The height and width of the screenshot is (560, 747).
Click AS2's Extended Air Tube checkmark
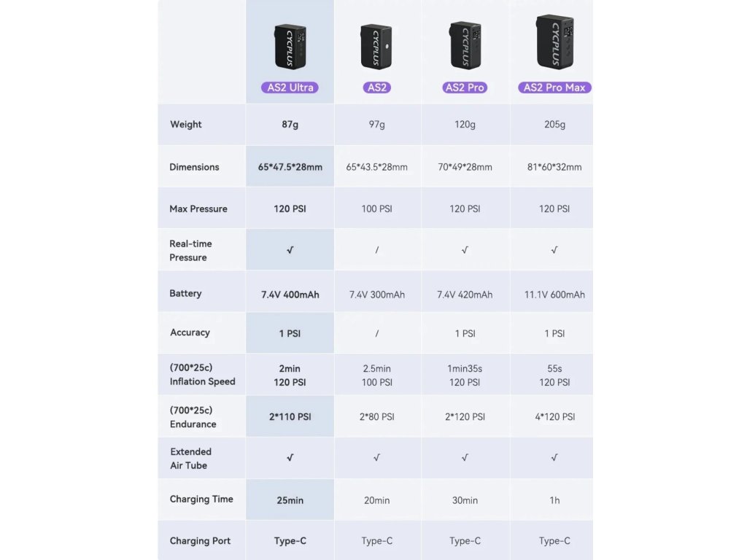[x=376, y=458]
